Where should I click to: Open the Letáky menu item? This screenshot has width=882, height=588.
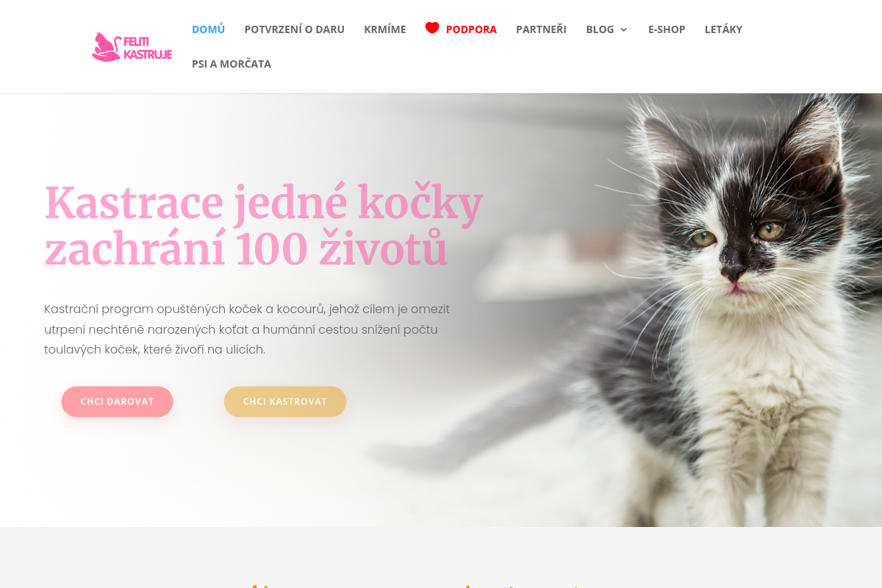[x=723, y=29]
